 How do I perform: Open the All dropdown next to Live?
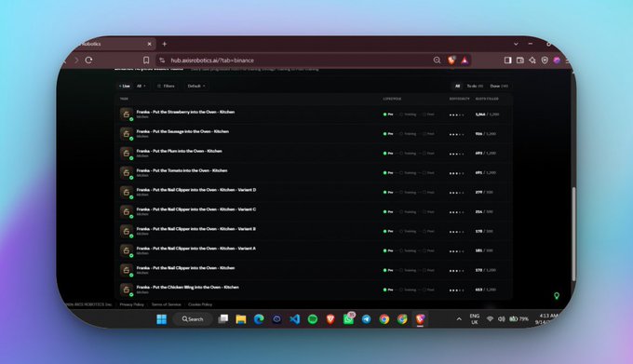pos(141,86)
